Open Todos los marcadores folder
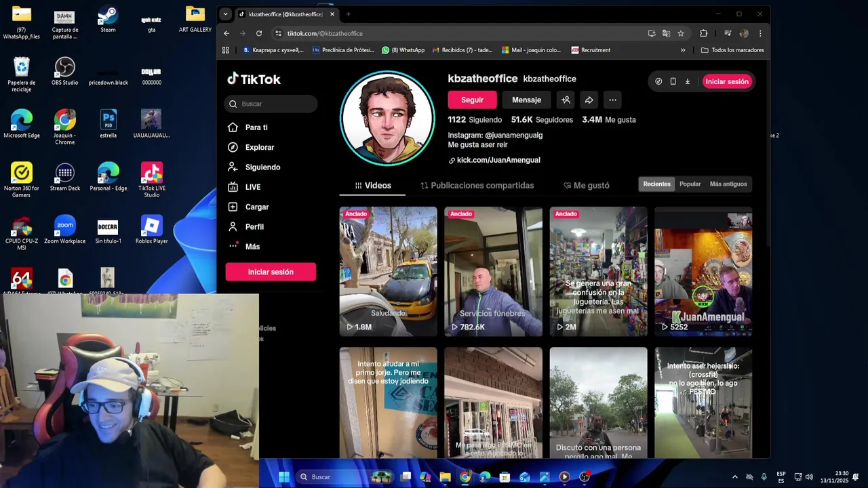 point(732,50)
